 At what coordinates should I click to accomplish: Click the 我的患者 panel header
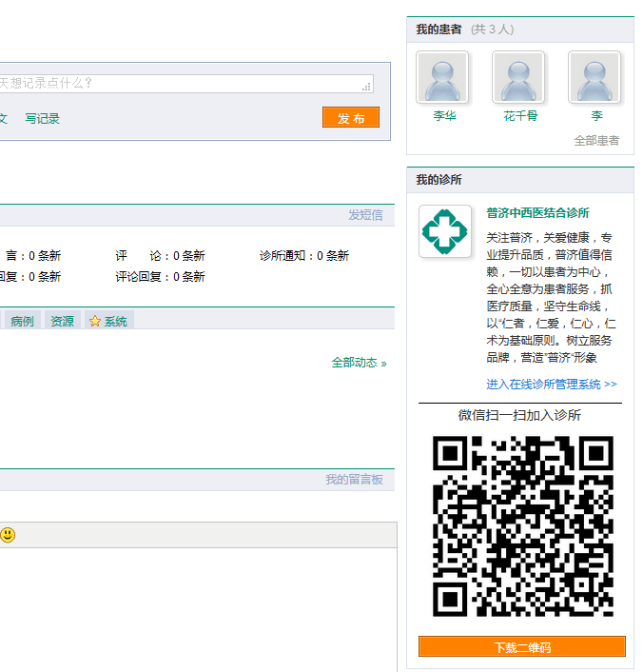click(x=520, y=30)
